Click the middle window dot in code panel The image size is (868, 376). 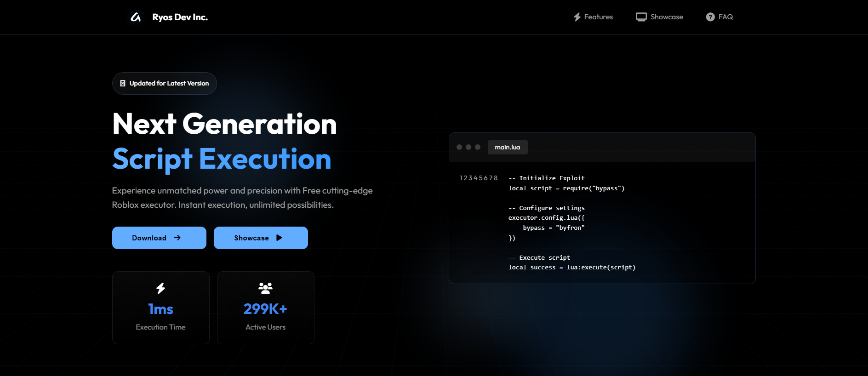click(468, 147)
